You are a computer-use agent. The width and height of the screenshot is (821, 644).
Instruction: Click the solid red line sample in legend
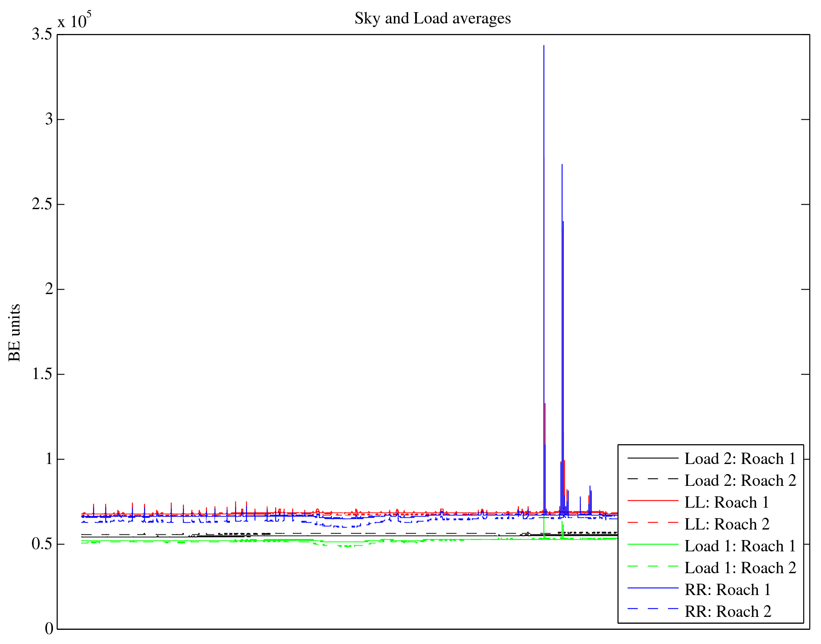click(652, 501)
